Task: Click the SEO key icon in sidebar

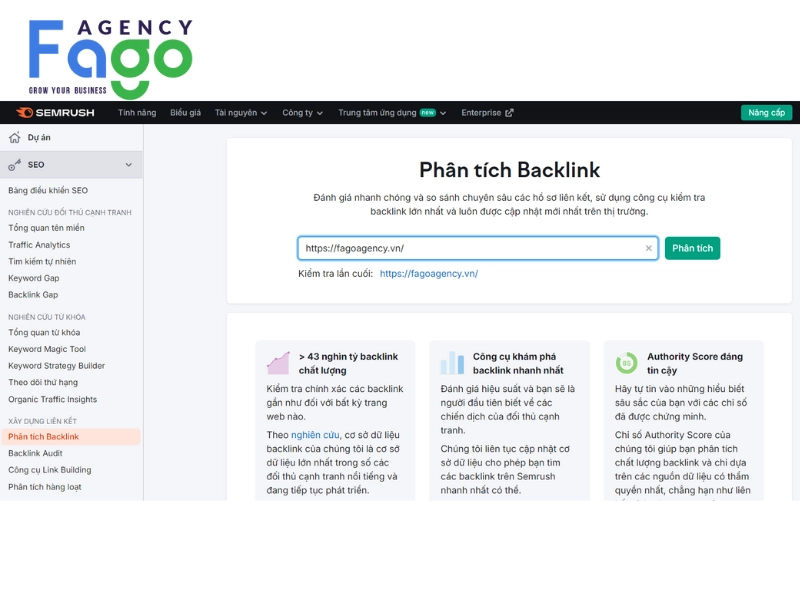Action: 15,165
